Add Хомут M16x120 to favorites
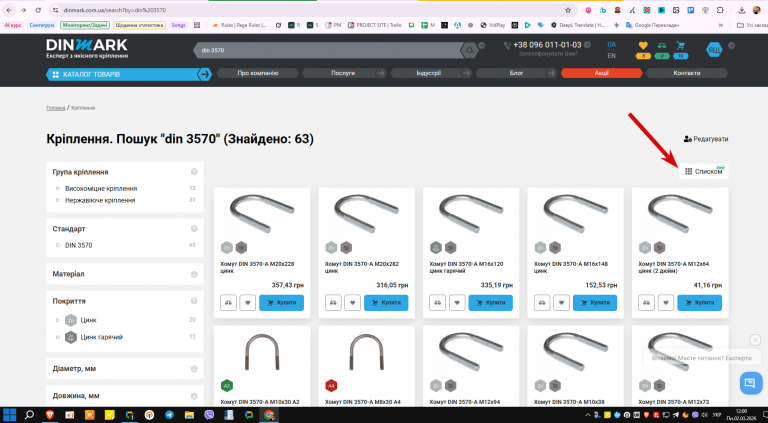Image resolution: width=768 pixels, height=423 pixels. (457, 303)
